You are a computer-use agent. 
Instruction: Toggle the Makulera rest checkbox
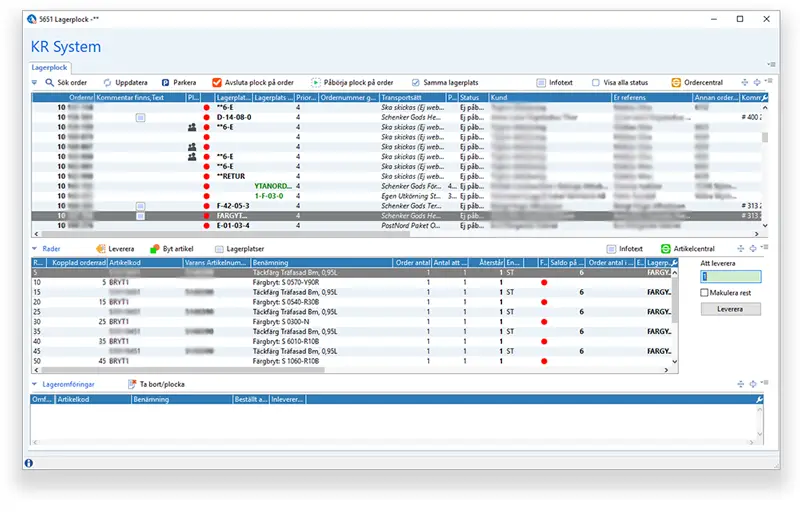point(705,293)
